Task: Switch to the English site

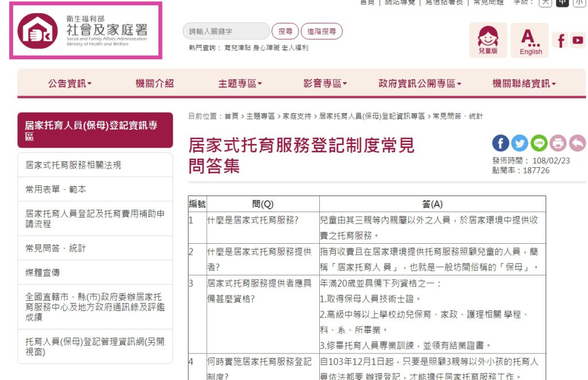Action: tap(530, 40)
